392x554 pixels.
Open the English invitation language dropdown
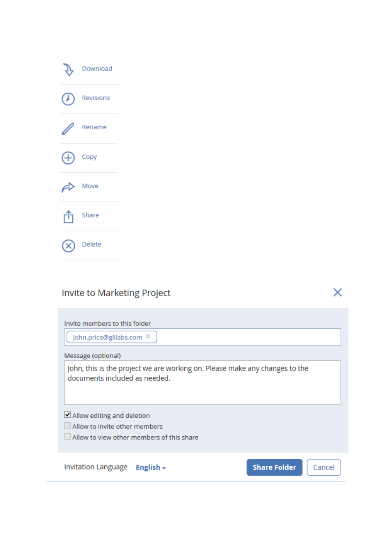(151, 467)
